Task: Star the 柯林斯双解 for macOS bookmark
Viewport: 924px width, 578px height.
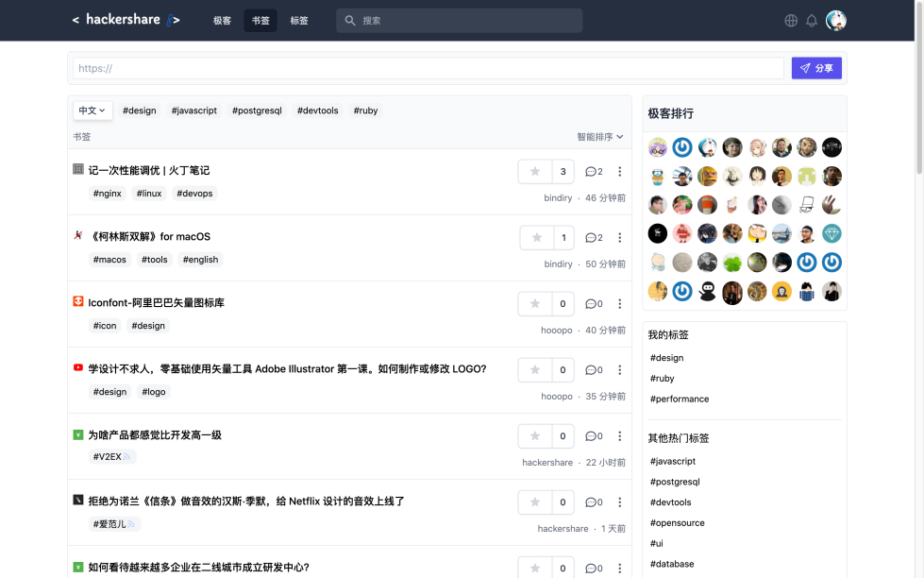Action: pyautogui.click(x=537, y=238)
